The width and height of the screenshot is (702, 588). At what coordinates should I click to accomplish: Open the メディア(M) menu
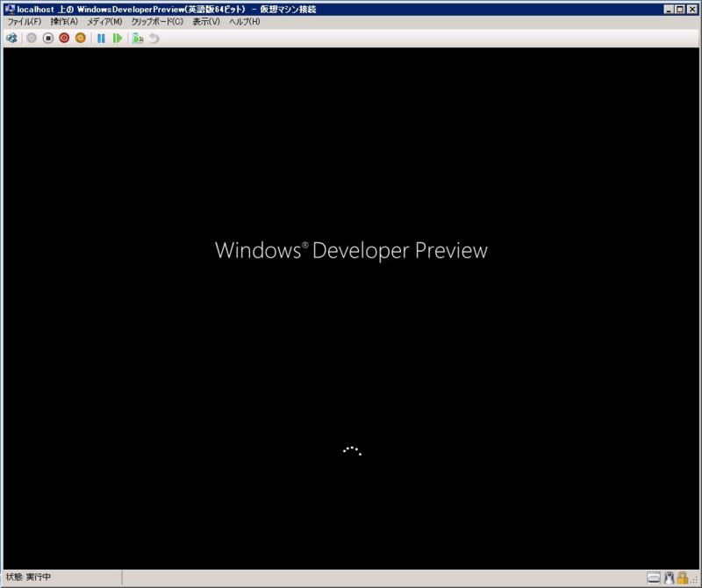pos(104,21)
